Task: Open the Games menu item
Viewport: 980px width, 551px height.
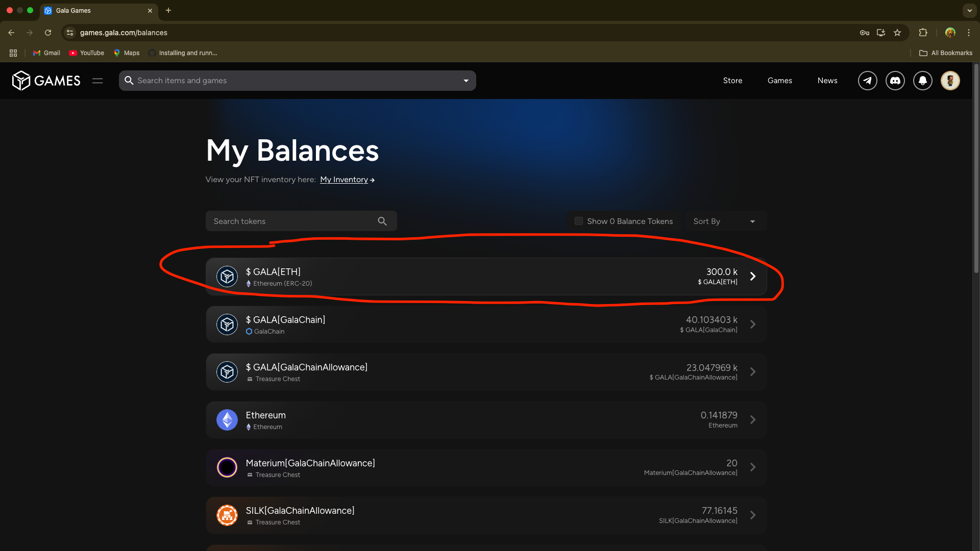Action: click(780, 81)
